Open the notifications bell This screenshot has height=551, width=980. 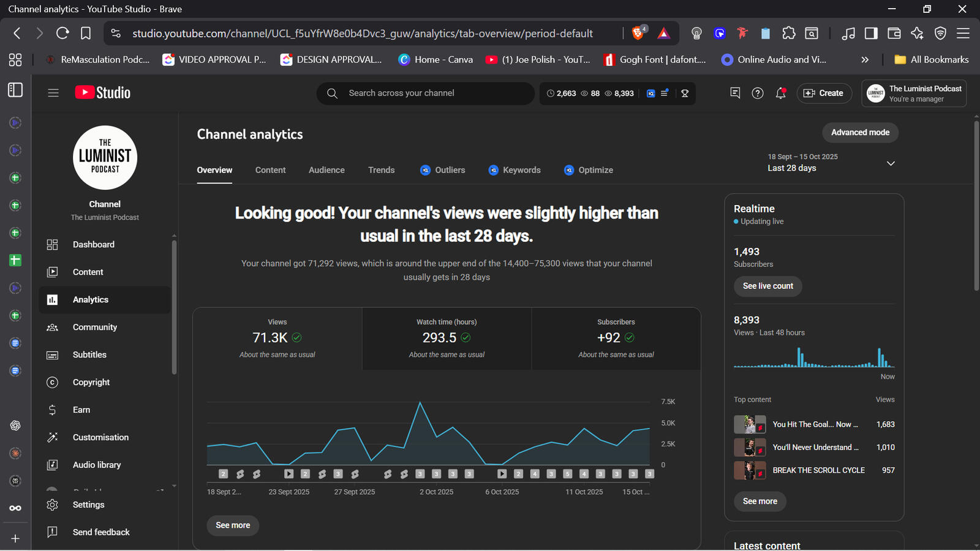pos(780,93)
